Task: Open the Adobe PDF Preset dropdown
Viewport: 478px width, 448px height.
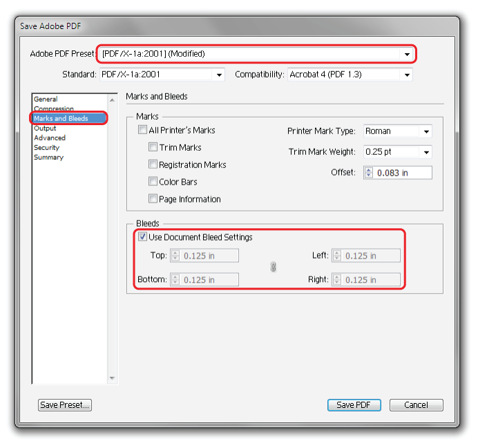Action: click(407, 54)
